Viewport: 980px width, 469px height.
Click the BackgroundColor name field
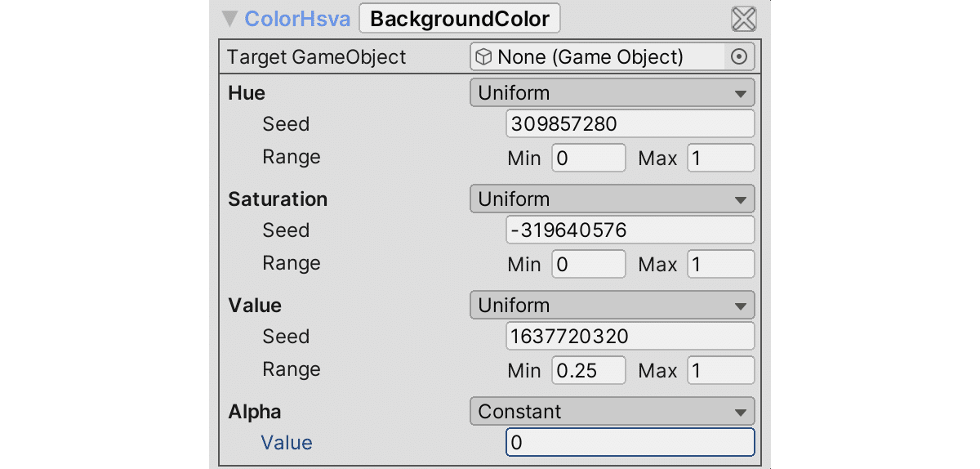[x=460, y=19]
